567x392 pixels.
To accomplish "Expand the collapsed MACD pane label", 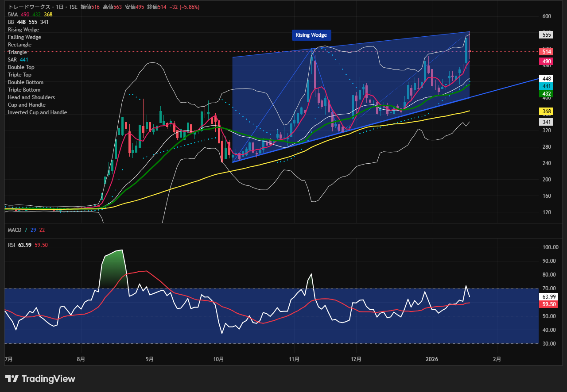I will 15,230.
